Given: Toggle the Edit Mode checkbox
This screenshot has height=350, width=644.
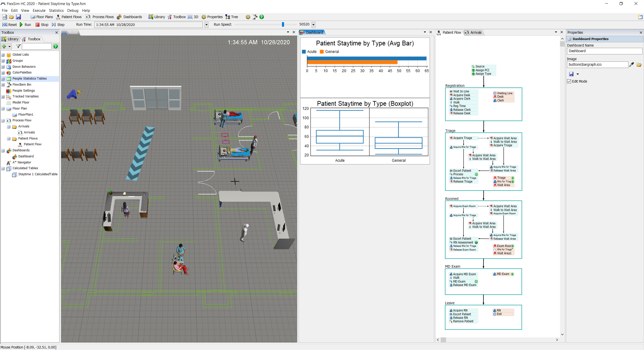Looking at the screenshot, I should pyautogui.click(x=569, y=81).
